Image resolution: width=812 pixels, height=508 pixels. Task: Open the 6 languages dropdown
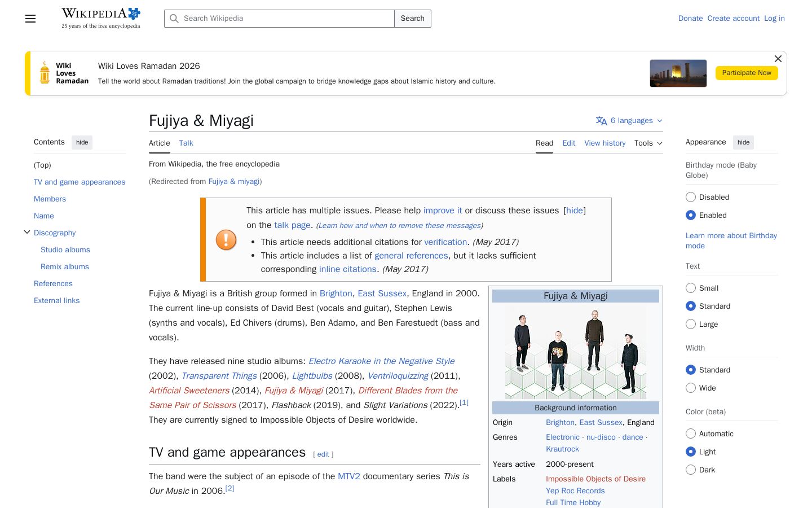coord(629,120)
